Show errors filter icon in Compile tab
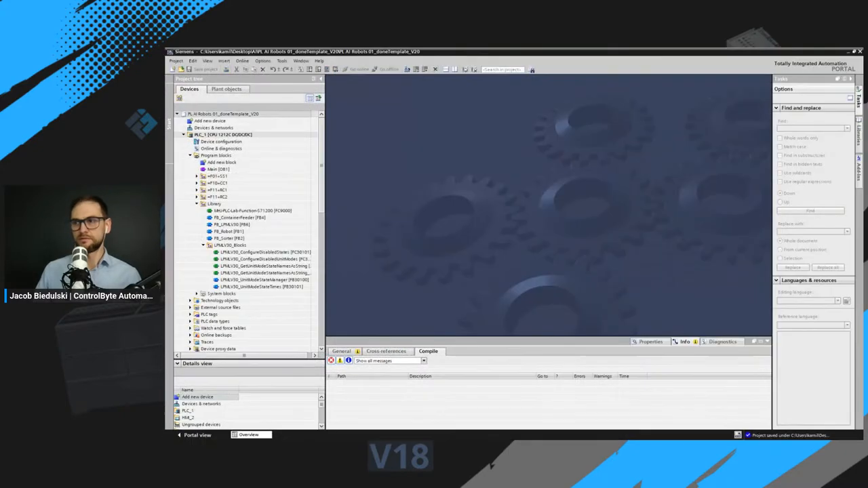Viewport: 868px width, 488px height. (331, 361)
